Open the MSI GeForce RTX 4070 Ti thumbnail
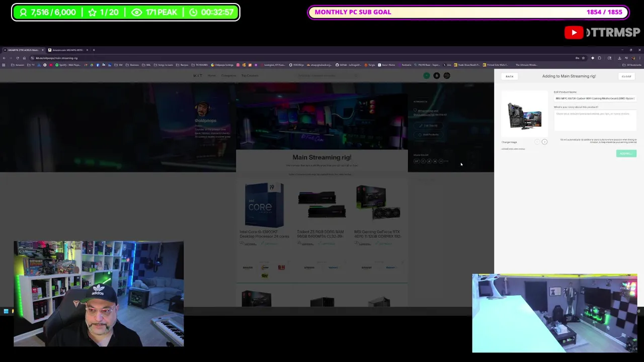This screenshot has height=362, width=644. point(378,203)
